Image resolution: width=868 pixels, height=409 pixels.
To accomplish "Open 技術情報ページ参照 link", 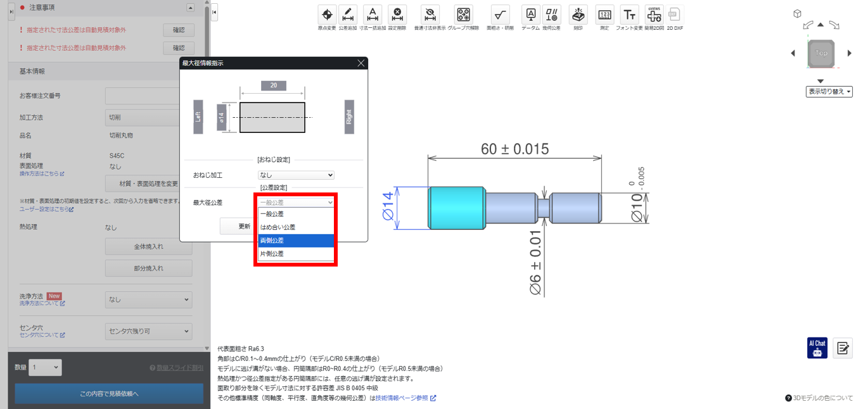I will pyautogui.click(x=405, y=398).
